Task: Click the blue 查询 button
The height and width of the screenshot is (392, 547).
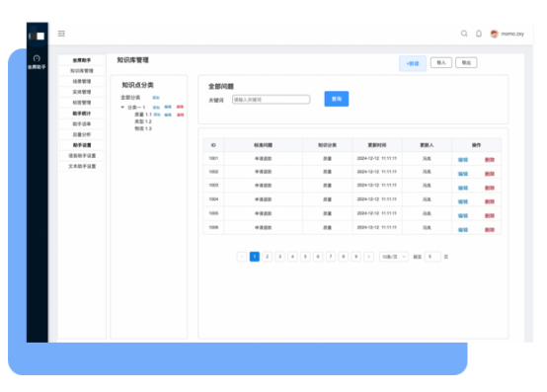Action: point(337,99)
